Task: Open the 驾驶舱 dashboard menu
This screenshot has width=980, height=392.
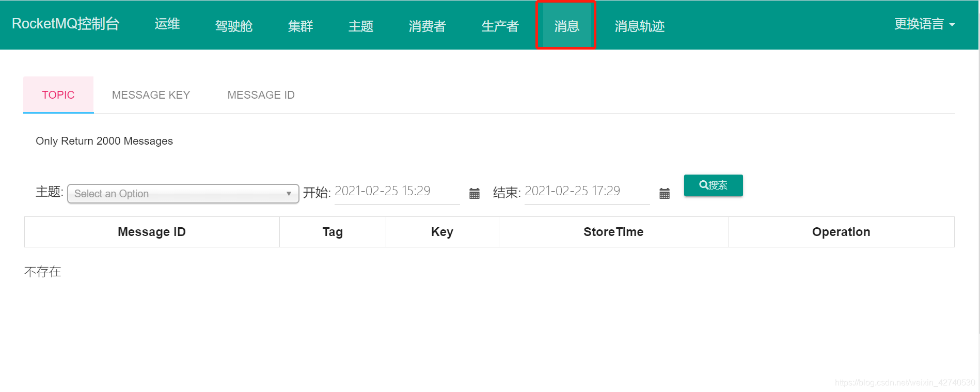Action: (234, 26)
